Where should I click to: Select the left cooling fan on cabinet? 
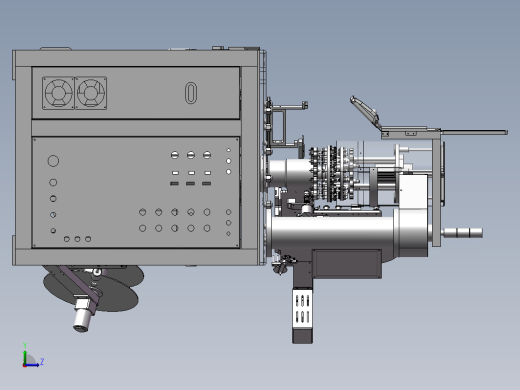point(58,93)
